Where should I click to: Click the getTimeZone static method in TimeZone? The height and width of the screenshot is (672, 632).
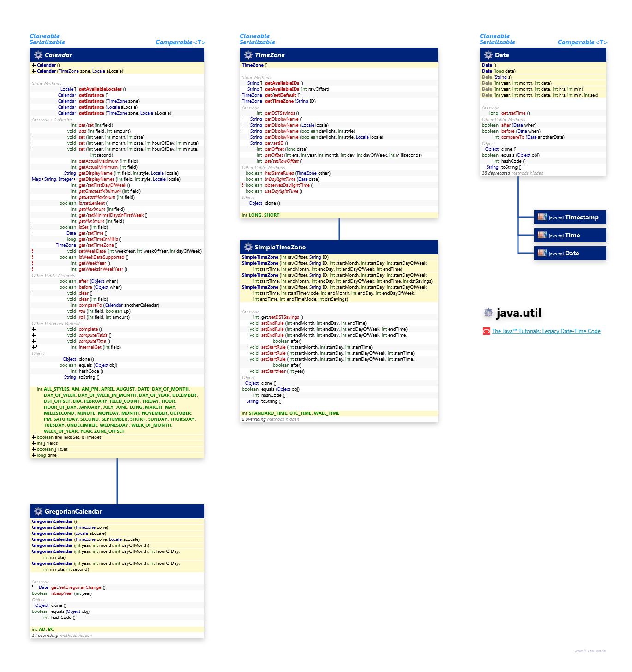(x=279, y=101)
